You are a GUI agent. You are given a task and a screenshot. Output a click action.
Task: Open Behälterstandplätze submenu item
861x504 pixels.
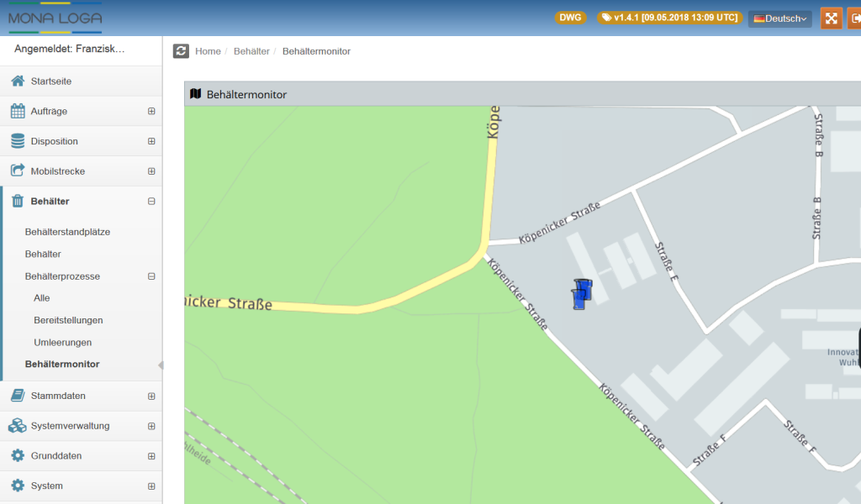[x=67, y=232]
